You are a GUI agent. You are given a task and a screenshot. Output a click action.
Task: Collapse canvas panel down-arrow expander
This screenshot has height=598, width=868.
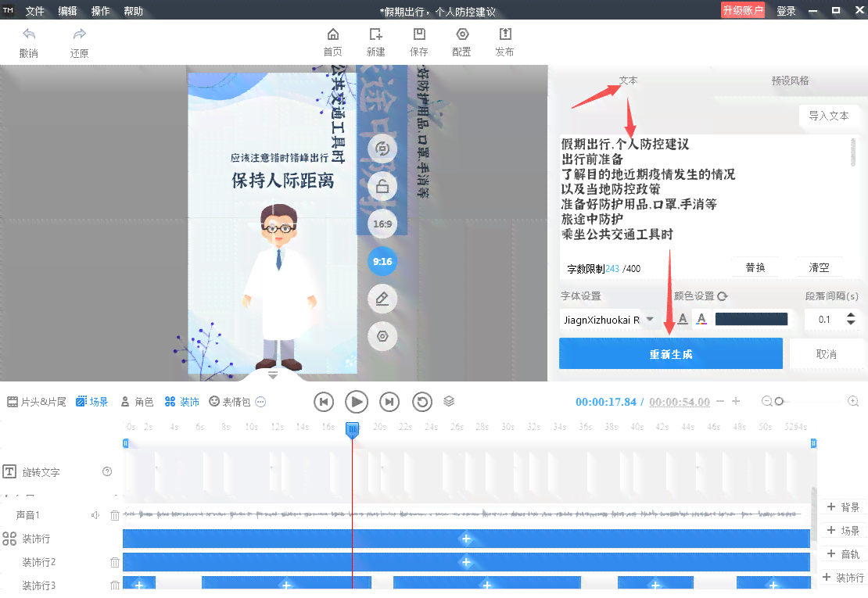(273, 375)
